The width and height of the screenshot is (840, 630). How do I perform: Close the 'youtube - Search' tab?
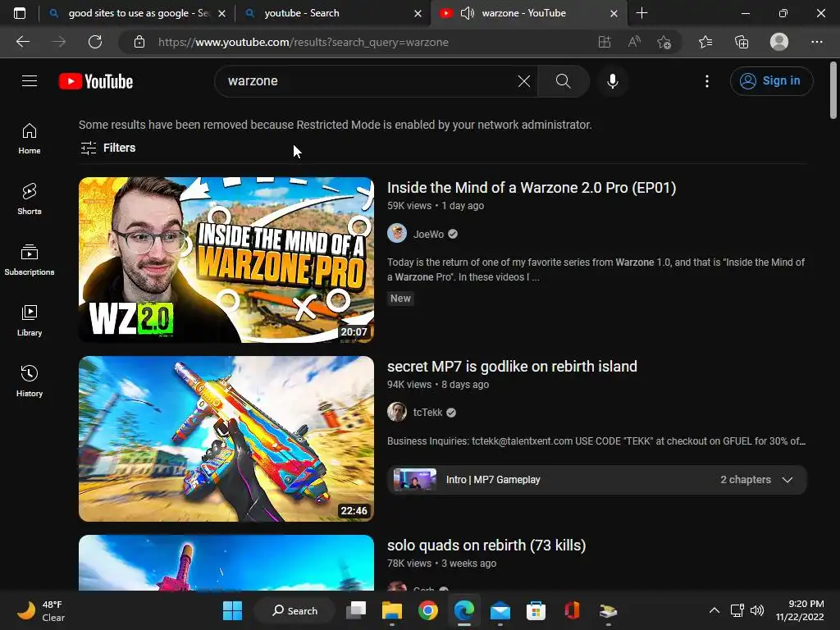coord(418,13)
